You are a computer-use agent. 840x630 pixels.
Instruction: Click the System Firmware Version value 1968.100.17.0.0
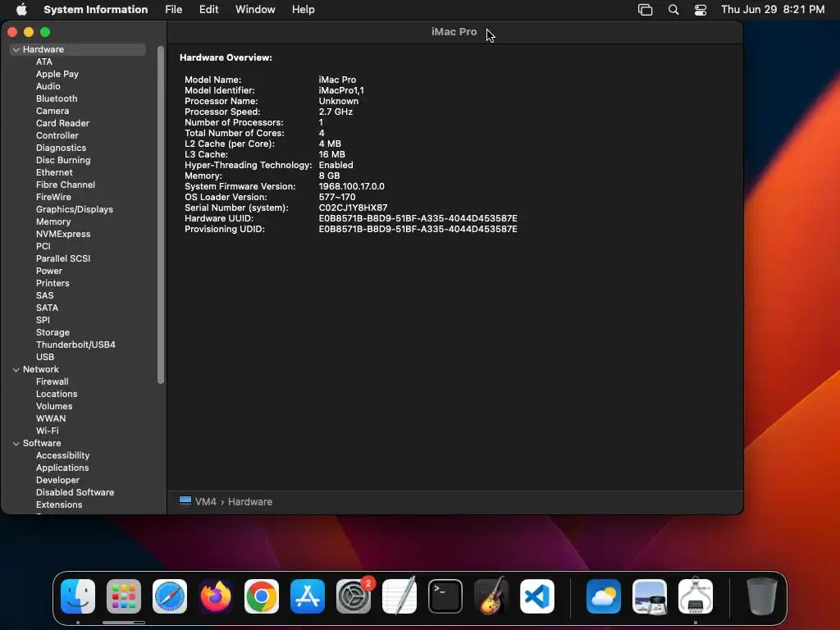coord(351,186)
